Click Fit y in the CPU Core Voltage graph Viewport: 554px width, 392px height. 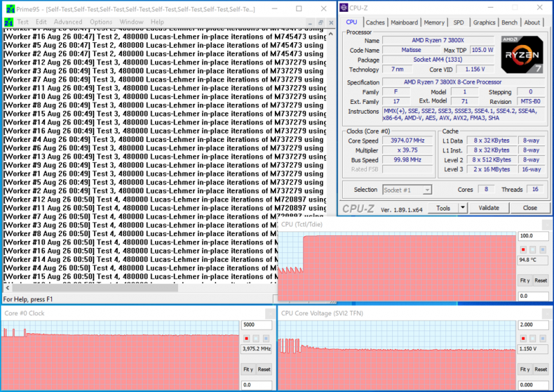(525, 369)
